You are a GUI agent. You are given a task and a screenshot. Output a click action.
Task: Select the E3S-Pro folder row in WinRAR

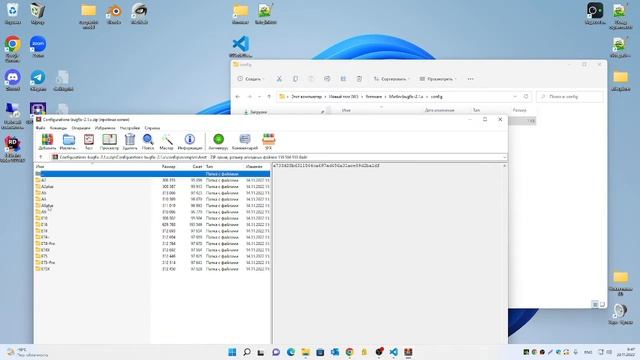click(x=152, y=244)
